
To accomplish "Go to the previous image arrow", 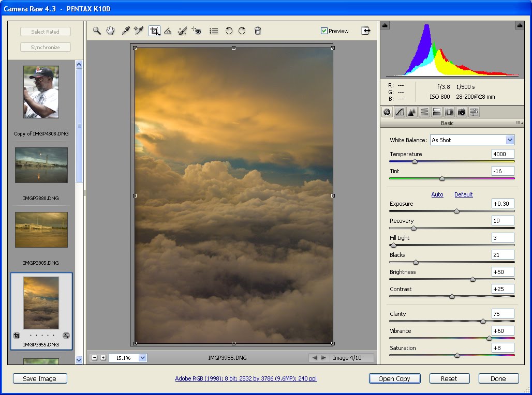I will click(x=315, y=358).
